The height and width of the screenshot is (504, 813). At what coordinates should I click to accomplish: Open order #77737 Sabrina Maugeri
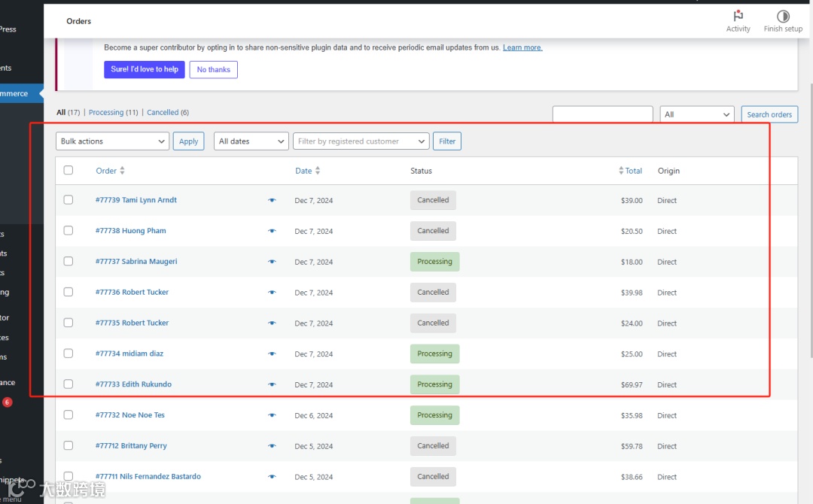(136, 262)
